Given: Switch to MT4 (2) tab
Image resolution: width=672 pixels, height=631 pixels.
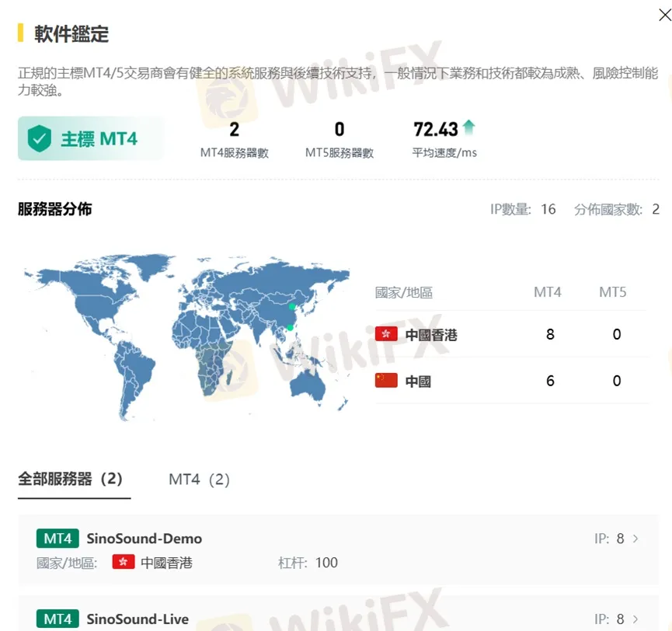Looking at the screenshot, I should (x=200, y=479).
